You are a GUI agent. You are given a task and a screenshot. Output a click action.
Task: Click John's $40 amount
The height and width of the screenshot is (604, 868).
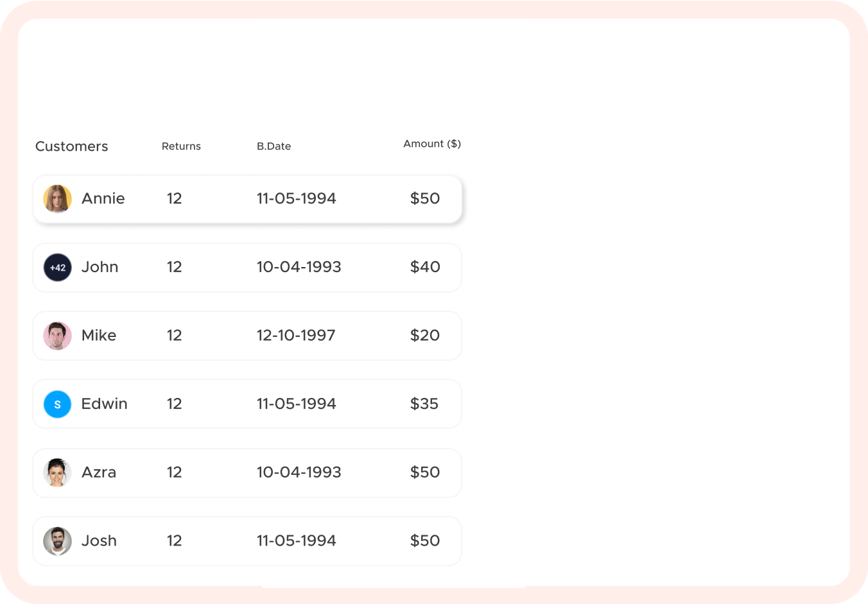425,267
